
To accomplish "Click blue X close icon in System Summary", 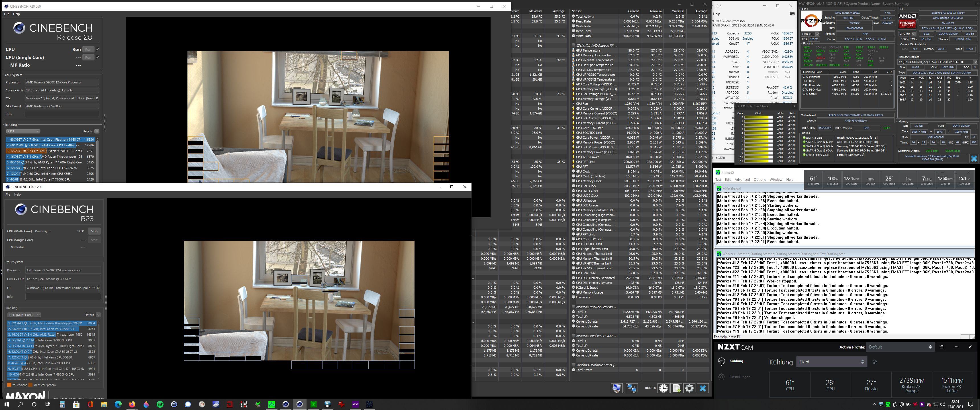I will [974, 159].
